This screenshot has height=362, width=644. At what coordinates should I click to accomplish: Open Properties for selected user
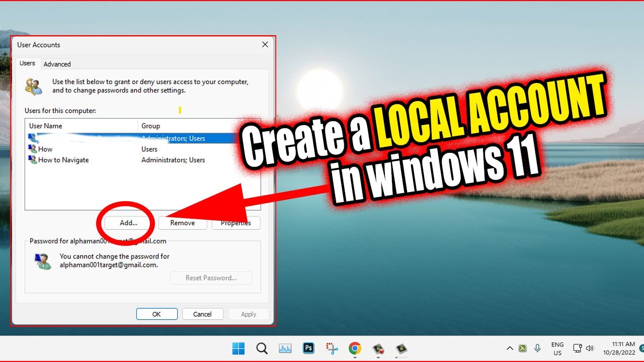coord(236,223)
